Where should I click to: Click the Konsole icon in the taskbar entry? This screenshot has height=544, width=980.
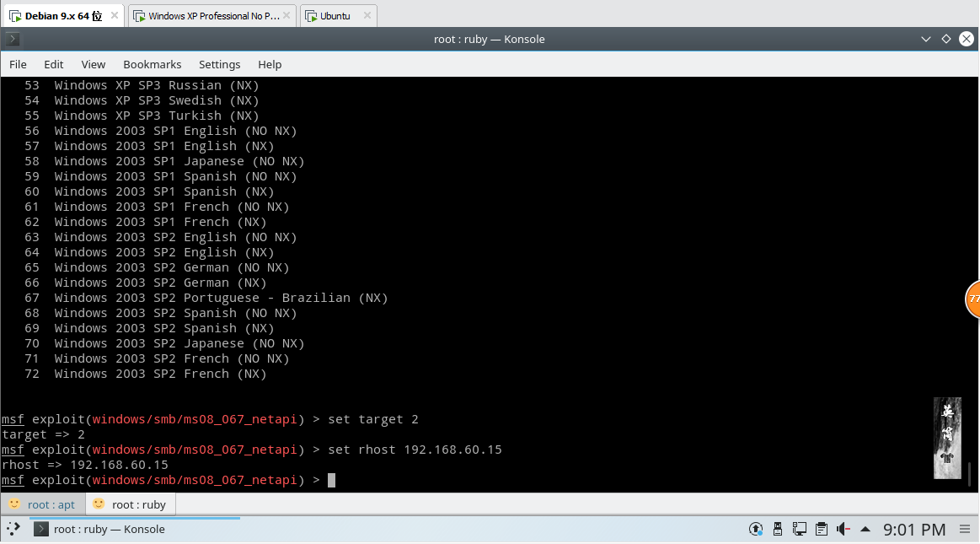(41, 529)
